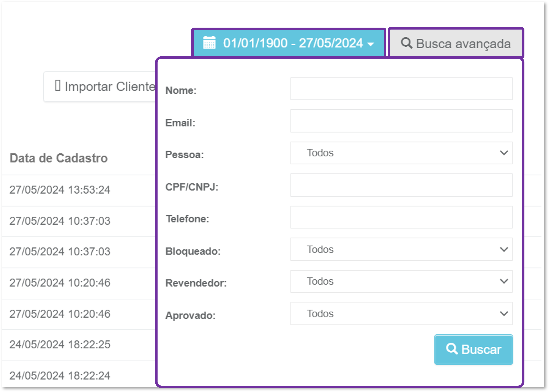Image resolution: width=549 pixels, height=392 pixels.
Task: Open the Bloqueado dropdown
Action: [401, 249]
